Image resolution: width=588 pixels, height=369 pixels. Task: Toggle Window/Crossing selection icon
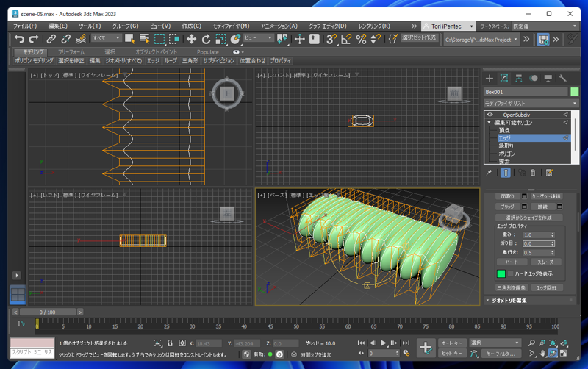pyautogui.click(x=174, y=39)
